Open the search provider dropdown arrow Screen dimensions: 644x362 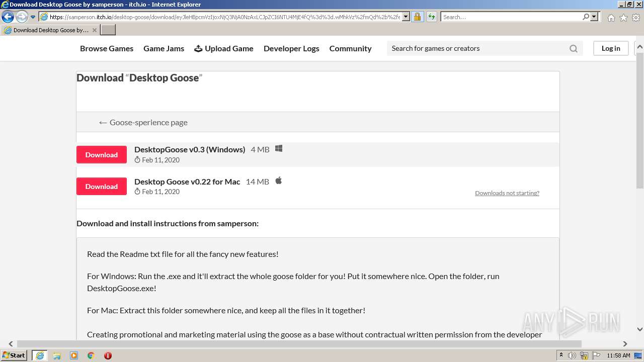(595, 17)
